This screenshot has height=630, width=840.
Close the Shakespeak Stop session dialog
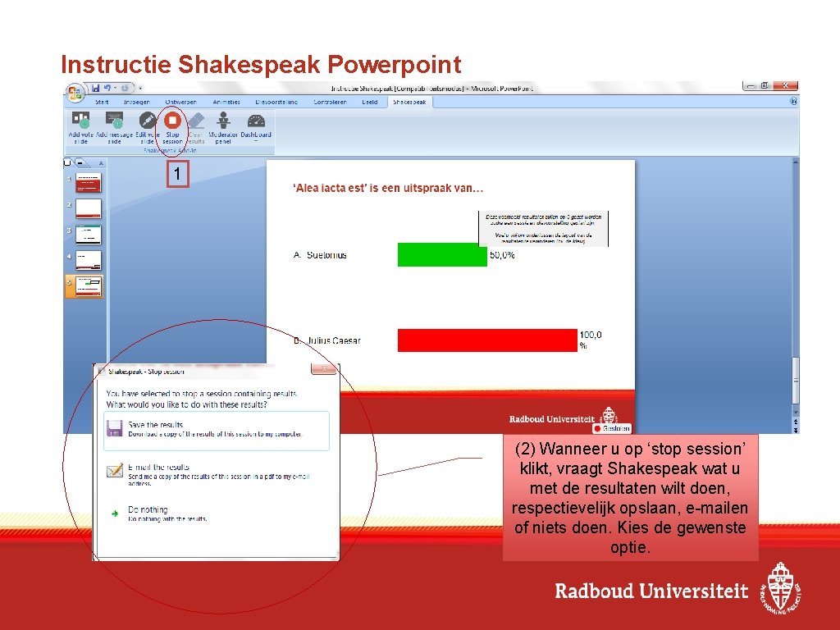pos(323,369)
